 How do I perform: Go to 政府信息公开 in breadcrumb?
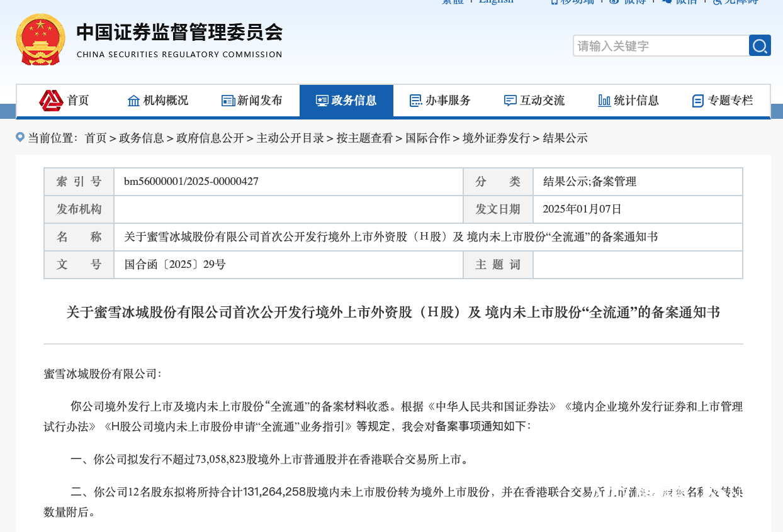tap(210, 138)
